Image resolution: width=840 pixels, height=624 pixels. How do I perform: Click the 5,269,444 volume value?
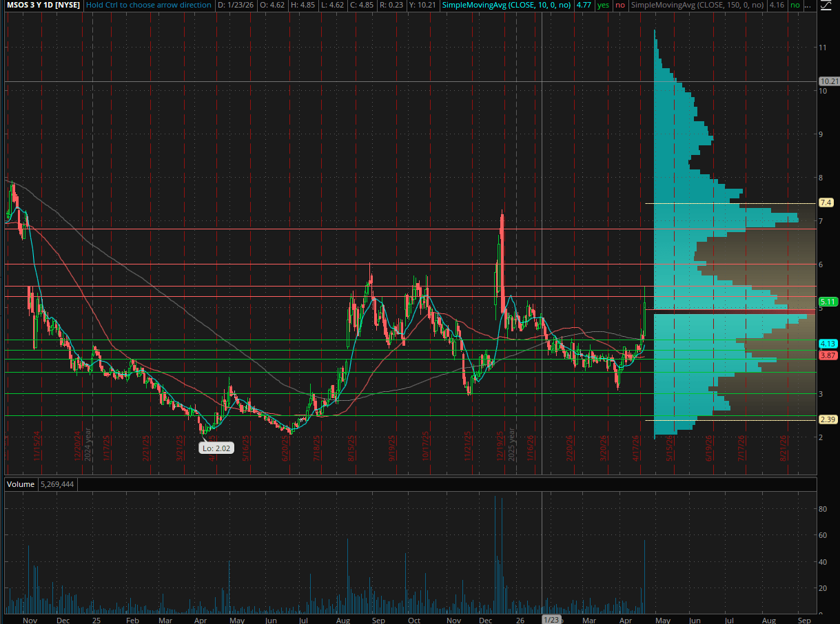[58, 484]
